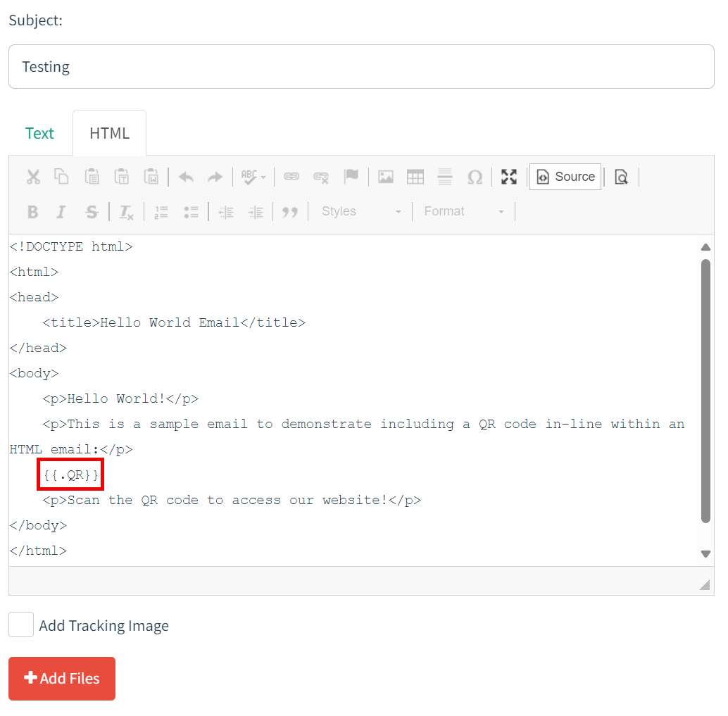Toggle the Source view button

(x=565, y=177)
